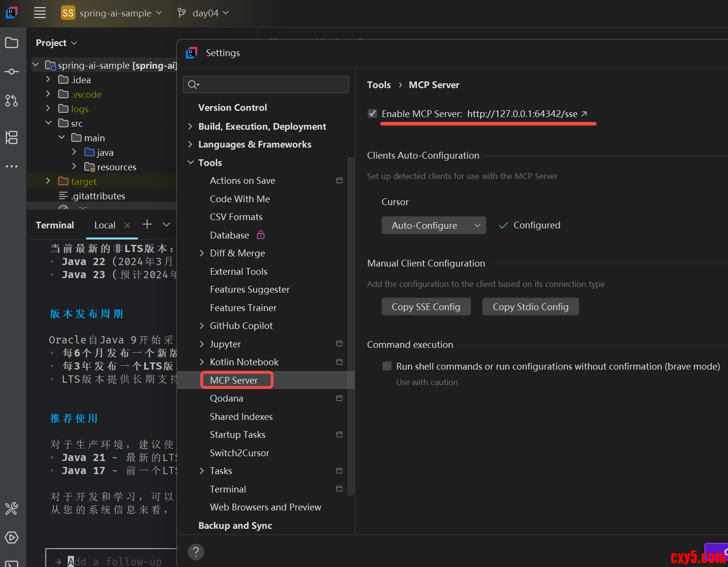Open the Services run icon in sidebar
The width and height of the screenshot is (728, 567).
[12, 537]
